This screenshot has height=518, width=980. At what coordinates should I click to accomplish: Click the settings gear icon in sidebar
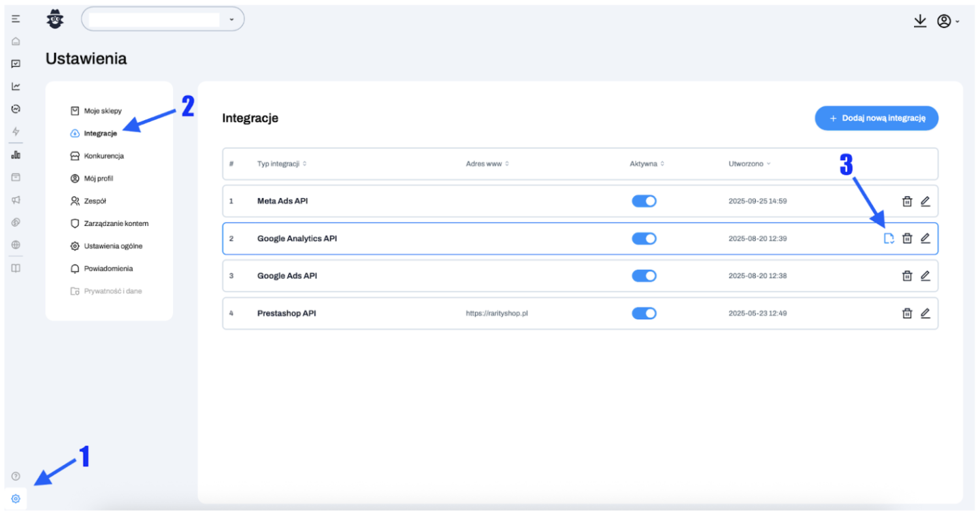click(x=16, y=499)
